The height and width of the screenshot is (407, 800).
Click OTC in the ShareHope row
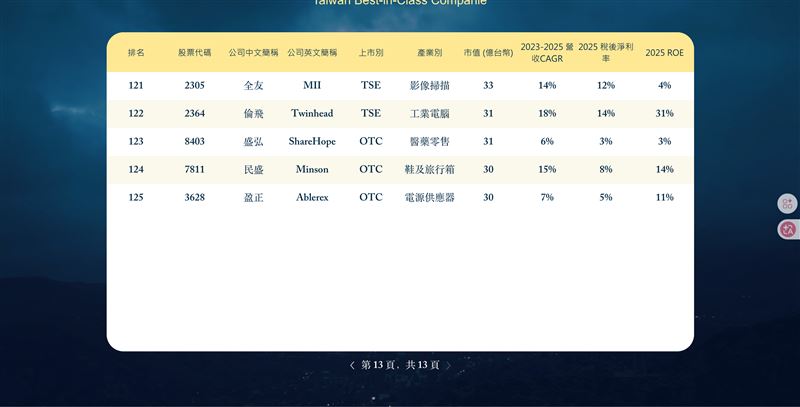click(371, 141)
